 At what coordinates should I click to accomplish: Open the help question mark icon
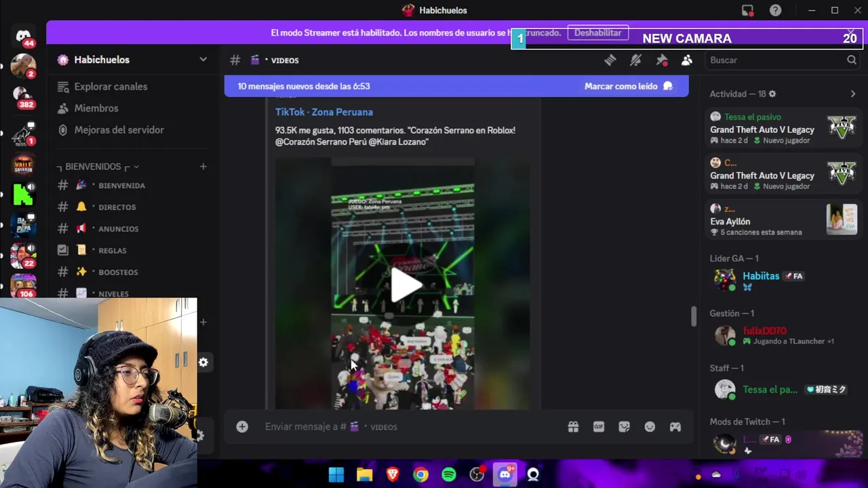(x=775, y=10)
